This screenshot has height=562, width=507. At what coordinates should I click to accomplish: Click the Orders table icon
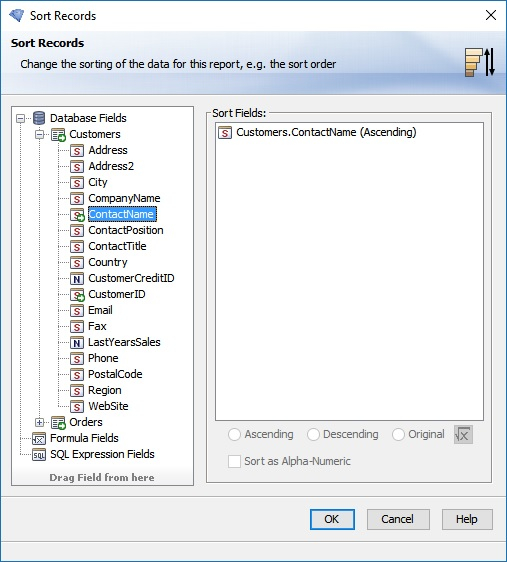[58, 423]
